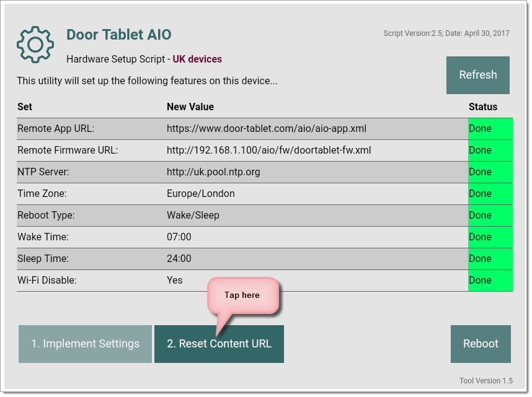Click the Tap here callout bubble
532x397 pixels.
(242, 295)
